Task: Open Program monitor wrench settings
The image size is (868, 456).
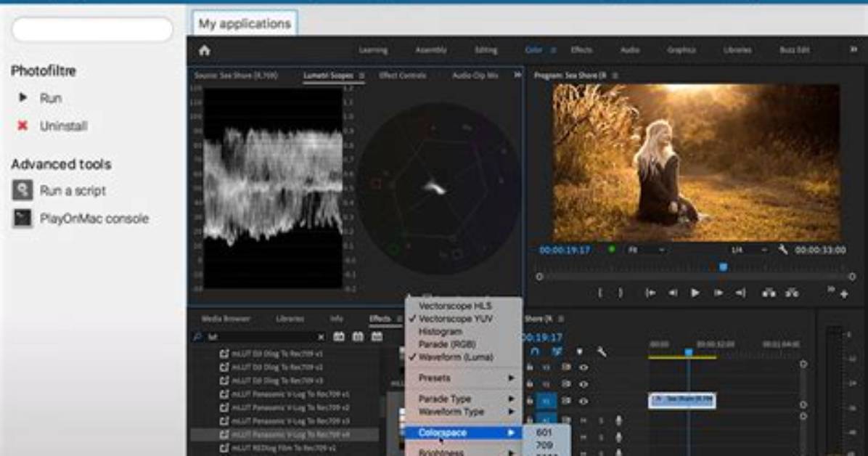Action: pos(783,250)
